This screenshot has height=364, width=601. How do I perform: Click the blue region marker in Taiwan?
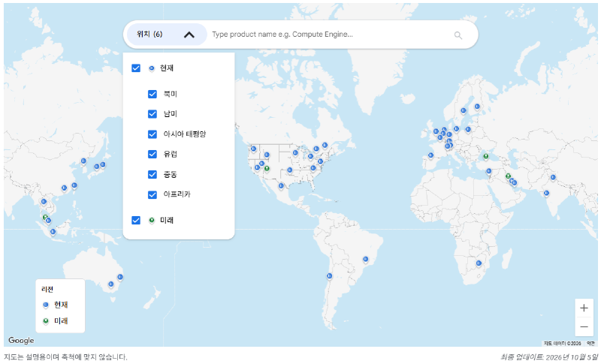[74, 185]
